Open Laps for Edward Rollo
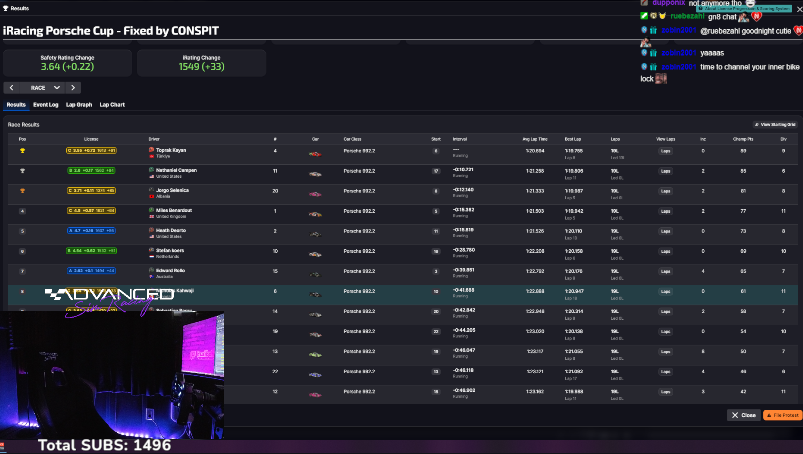This screenshot has height=454, width=803. 665,271
